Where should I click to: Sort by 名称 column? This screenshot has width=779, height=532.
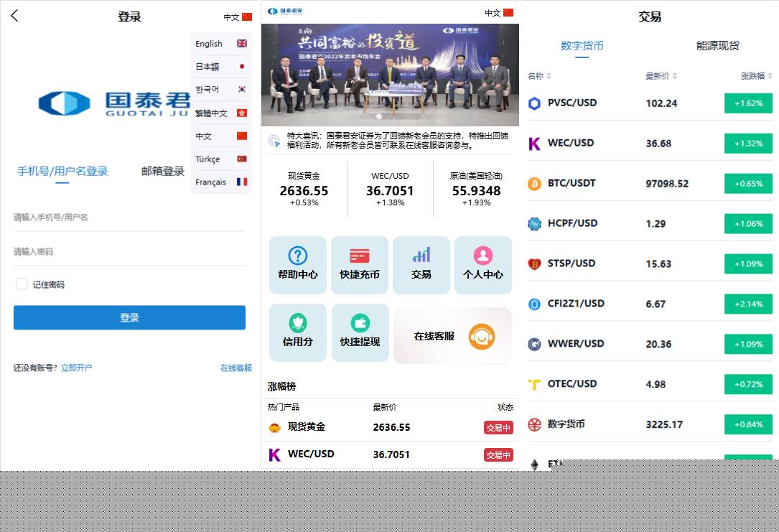[539, 76]
